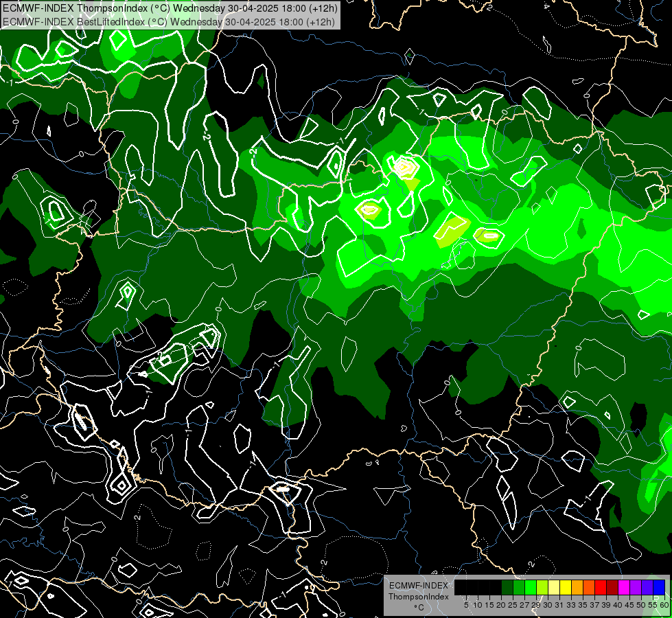Select the medium green 25–27 legend swatch
The image size is (672, 618).
click(x=519, y=587)
